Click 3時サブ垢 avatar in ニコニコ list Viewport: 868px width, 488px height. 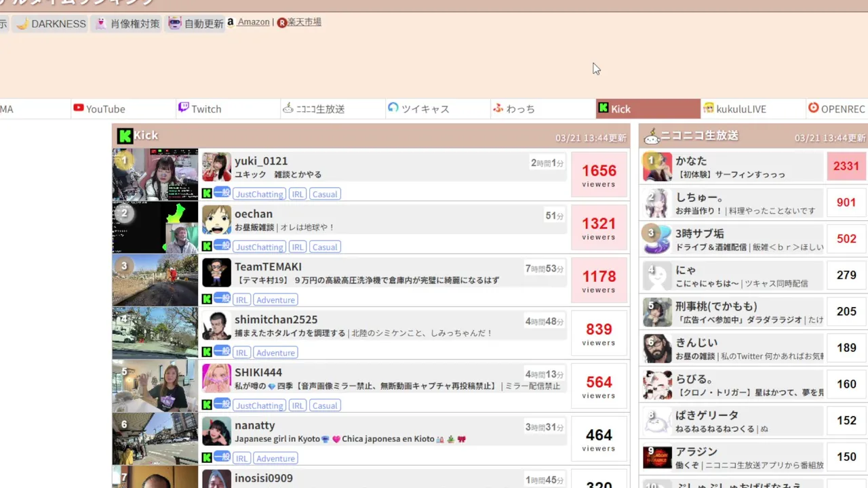657,240
